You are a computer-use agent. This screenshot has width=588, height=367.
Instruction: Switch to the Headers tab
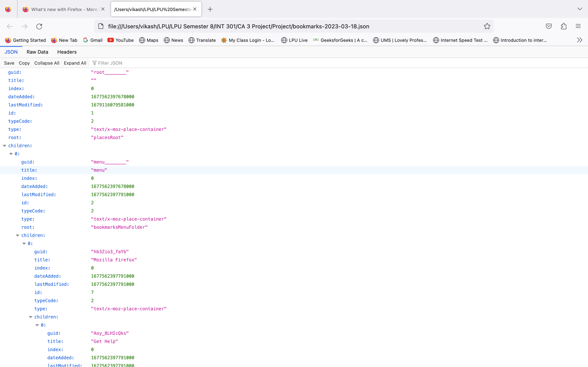tap(67, 52)
